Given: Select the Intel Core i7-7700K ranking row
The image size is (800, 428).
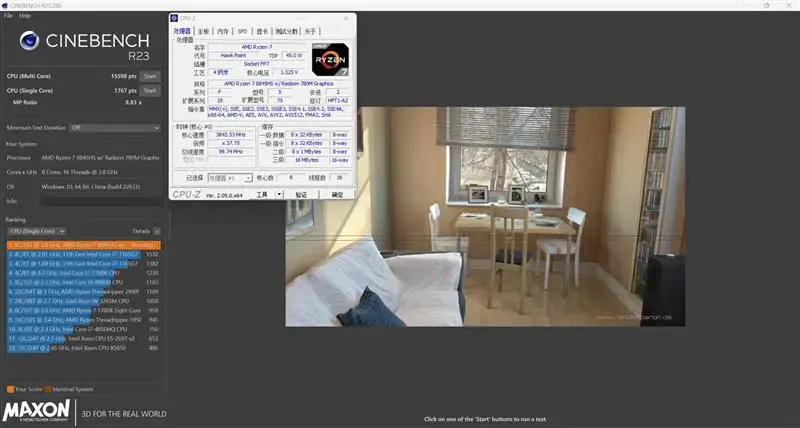Looking at the screenshot, I should (x=84, y=273).
